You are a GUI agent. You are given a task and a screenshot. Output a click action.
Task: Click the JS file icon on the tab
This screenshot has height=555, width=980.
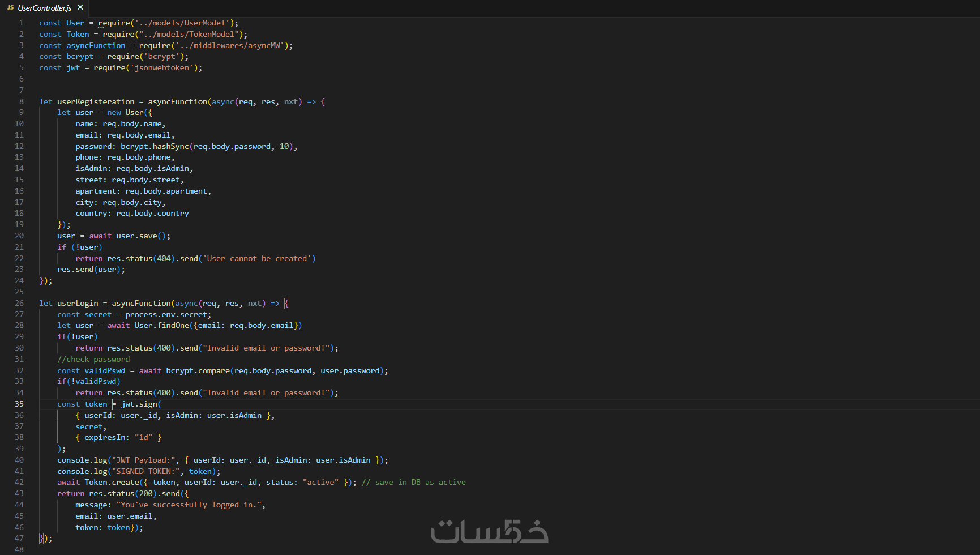click(x=11, y=8)
